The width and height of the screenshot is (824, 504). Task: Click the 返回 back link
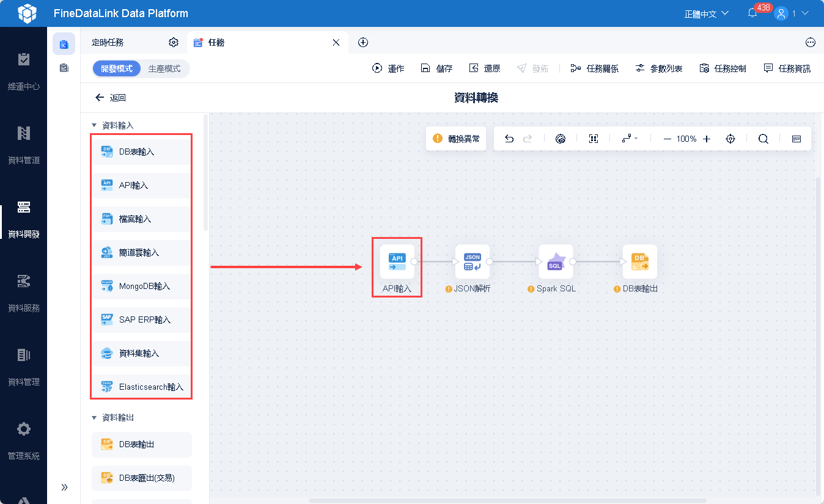[x=111, y=98]
